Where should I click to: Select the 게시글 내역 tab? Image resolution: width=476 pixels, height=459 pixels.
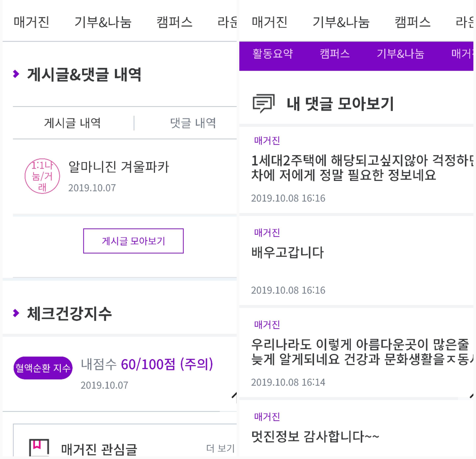click(x=72, y=123)
